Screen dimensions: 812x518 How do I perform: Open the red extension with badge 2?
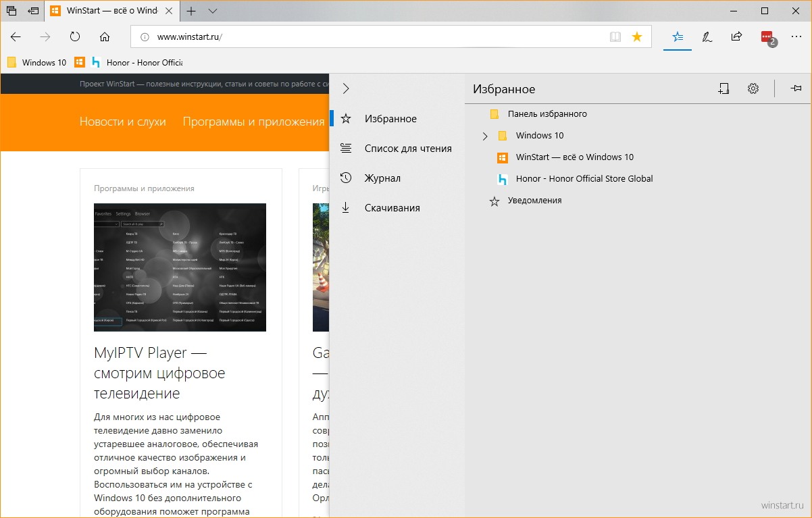click(x=767, y=38)
